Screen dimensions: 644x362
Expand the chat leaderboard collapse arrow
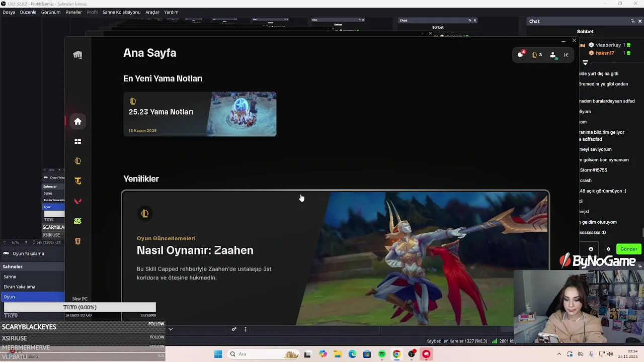tap(585, 63)
